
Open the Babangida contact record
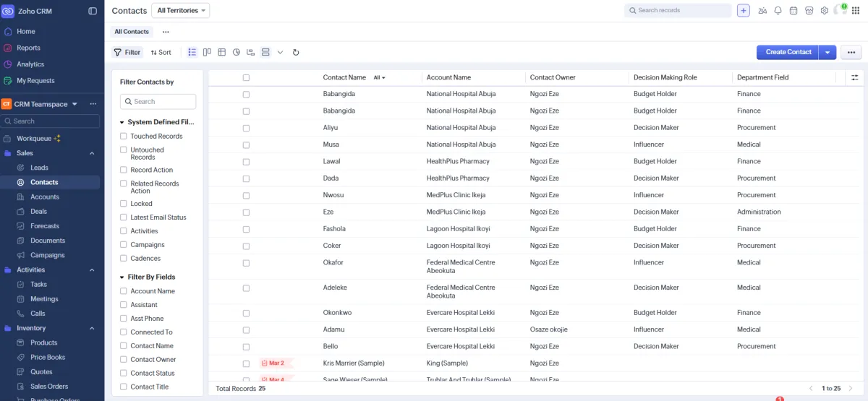pyautogui.click(x=339, y=94)
